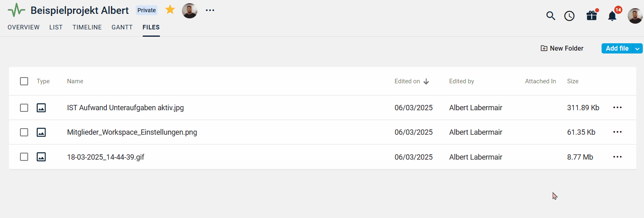Open file 18-03-2025_14-44-39.gif by name
The image size is (644, 218).
click(106, 157)
